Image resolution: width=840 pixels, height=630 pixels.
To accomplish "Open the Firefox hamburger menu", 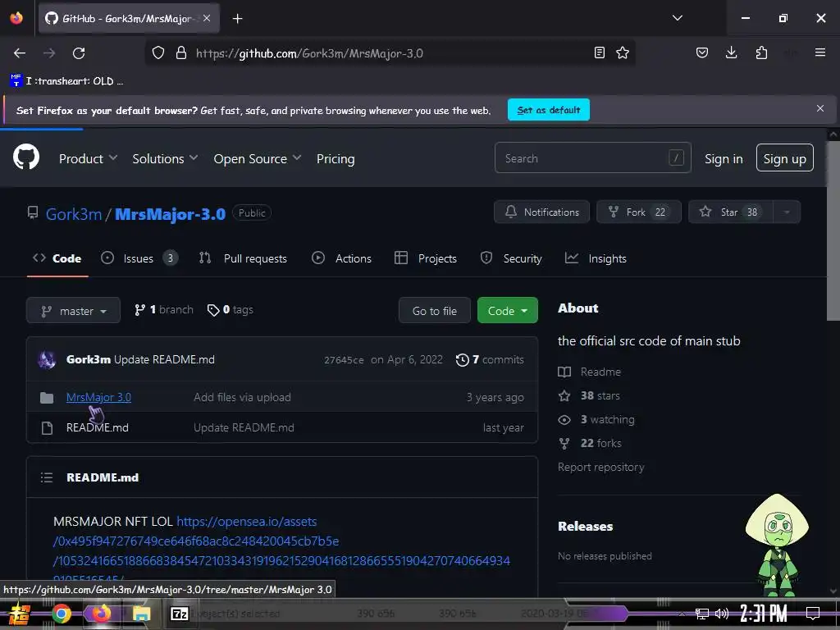I will pyautogui.click(x=820, y=52).
